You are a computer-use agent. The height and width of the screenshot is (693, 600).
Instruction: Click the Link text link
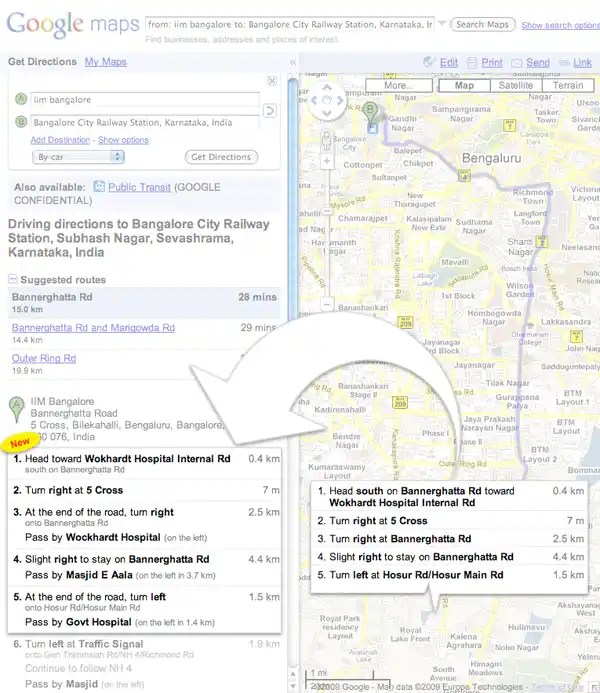[582, 63]
